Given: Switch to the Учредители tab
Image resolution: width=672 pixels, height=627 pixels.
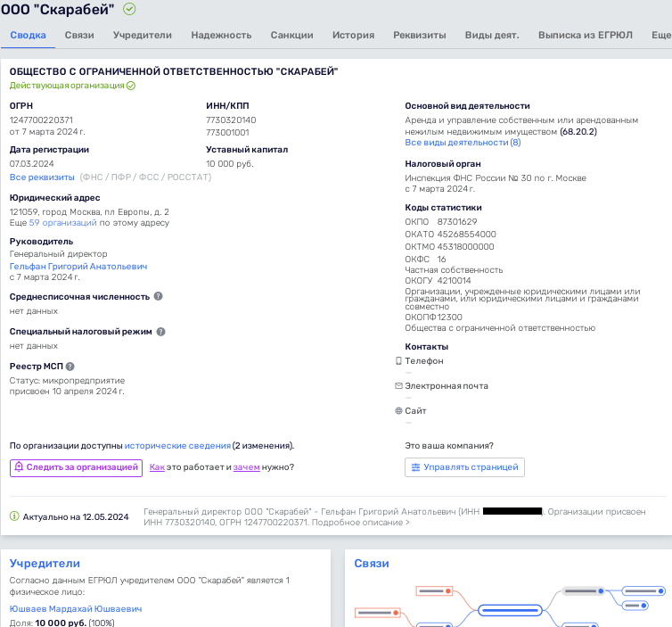Looking at the screenshot, I should pyautogui.click(x=142, y=35).
